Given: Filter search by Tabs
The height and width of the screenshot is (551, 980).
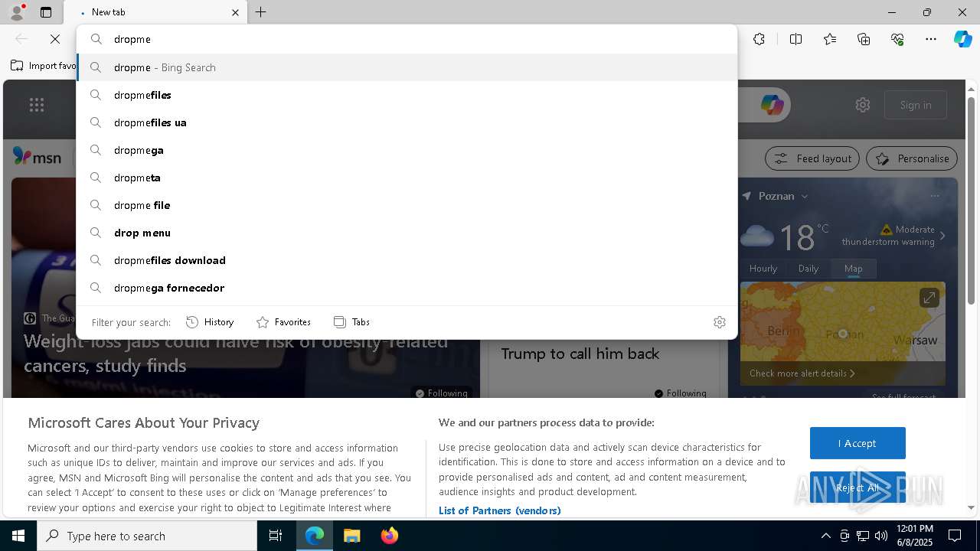Looking at the screenshot, I should 351,322.
